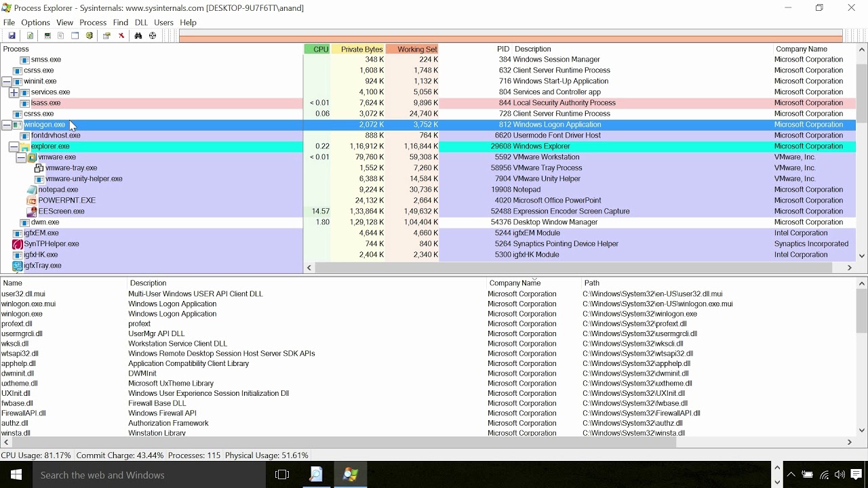
Task: Open the Wi-Fi network tray icon
Action: tap(824, 475)
